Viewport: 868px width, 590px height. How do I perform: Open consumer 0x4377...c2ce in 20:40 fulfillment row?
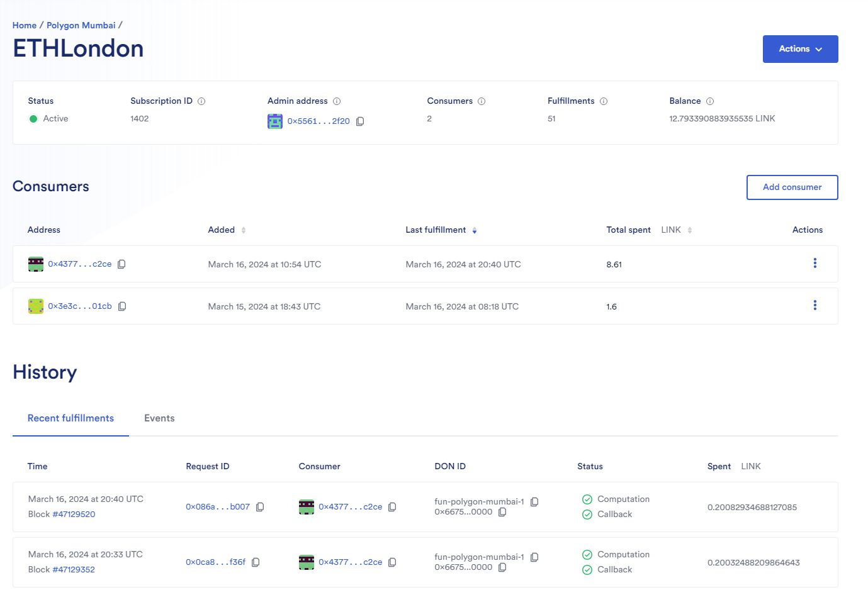coord(350,507)
